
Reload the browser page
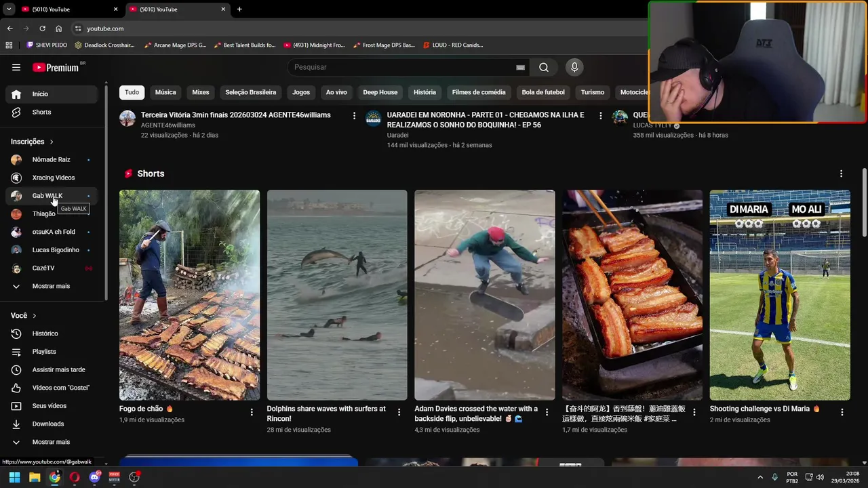(x=42, y=28)
